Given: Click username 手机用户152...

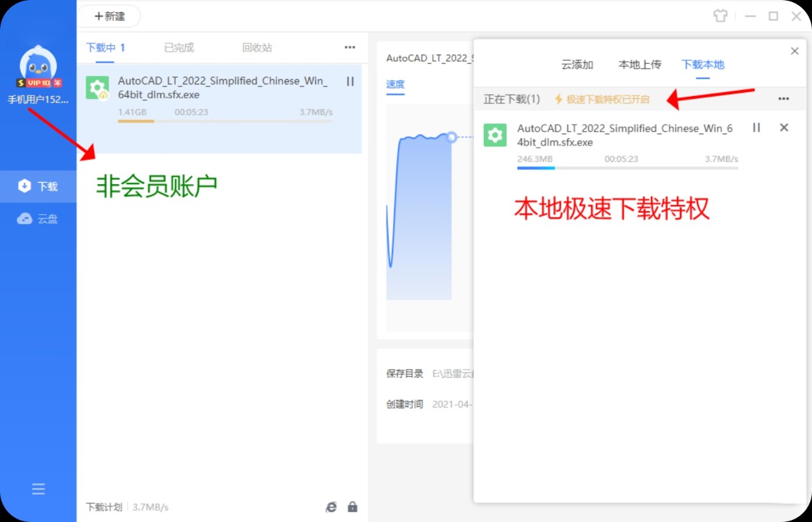Looking at the screenshot, I should (38, 100).
